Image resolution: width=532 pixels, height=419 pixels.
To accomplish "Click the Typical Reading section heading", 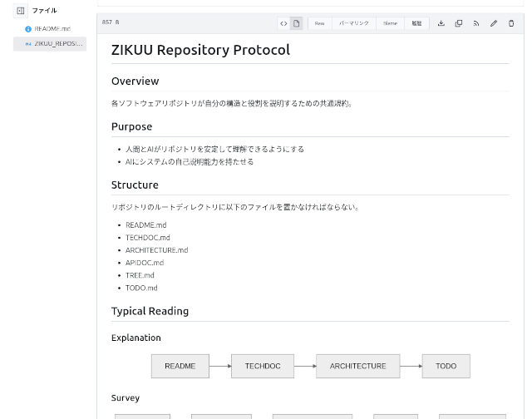I will [x=150, y=311].
